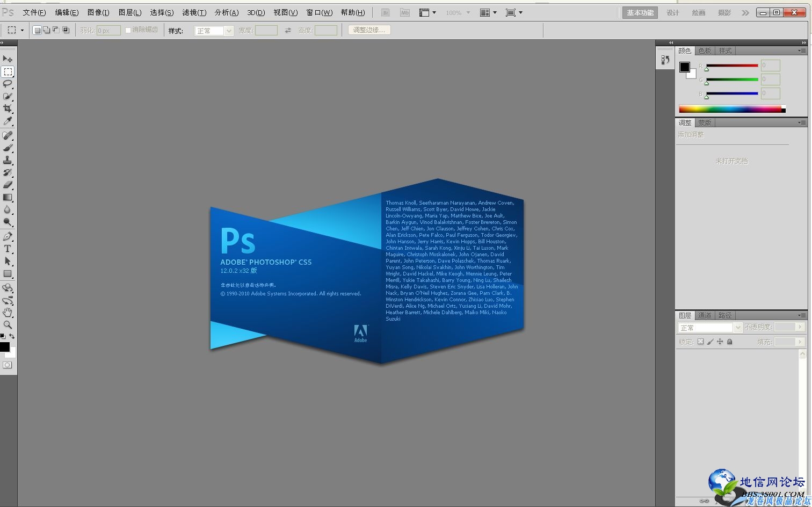Open the 文件(F) menu
The image size is (812, 507).
[x=34, y=12]
